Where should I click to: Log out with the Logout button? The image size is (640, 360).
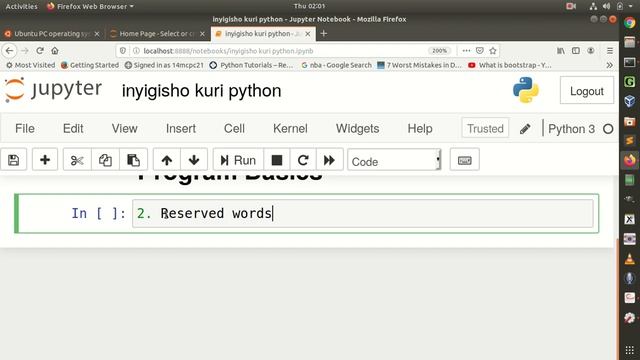click(587, 91)
